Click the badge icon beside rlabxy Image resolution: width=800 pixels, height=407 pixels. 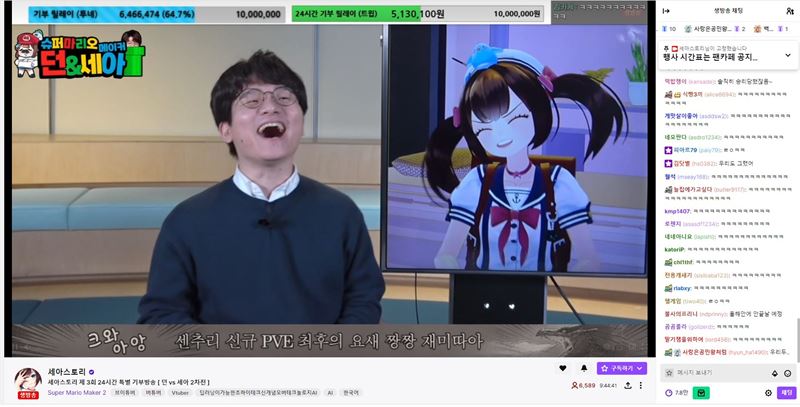pyautogui.click(x=668, y=288)
